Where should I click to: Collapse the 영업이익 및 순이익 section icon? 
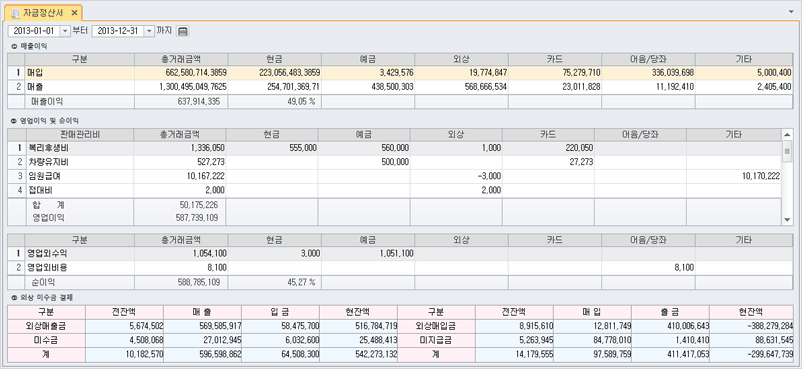14,121
